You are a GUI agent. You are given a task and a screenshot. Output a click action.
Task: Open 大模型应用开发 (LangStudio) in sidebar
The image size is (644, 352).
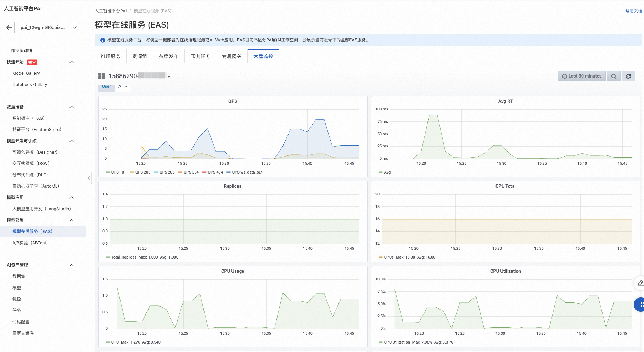click(x=41, y=209)
